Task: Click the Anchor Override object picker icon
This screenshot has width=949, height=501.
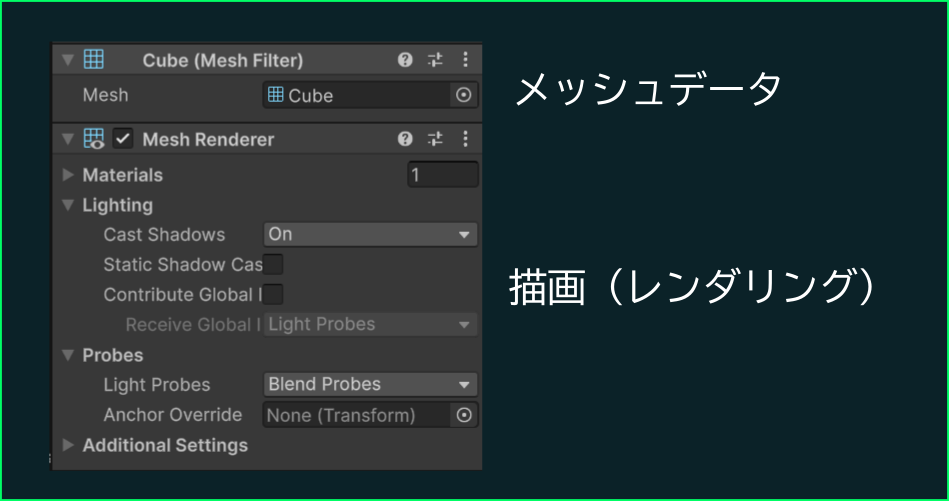Action: point(464,415)
